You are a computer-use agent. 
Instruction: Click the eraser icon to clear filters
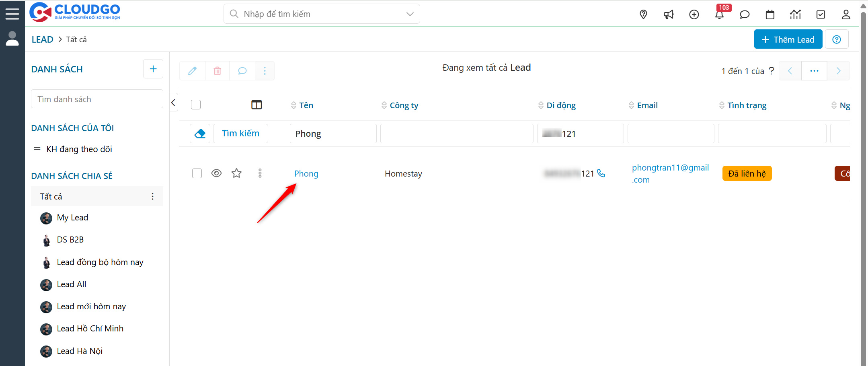click(x=200, y=133)
